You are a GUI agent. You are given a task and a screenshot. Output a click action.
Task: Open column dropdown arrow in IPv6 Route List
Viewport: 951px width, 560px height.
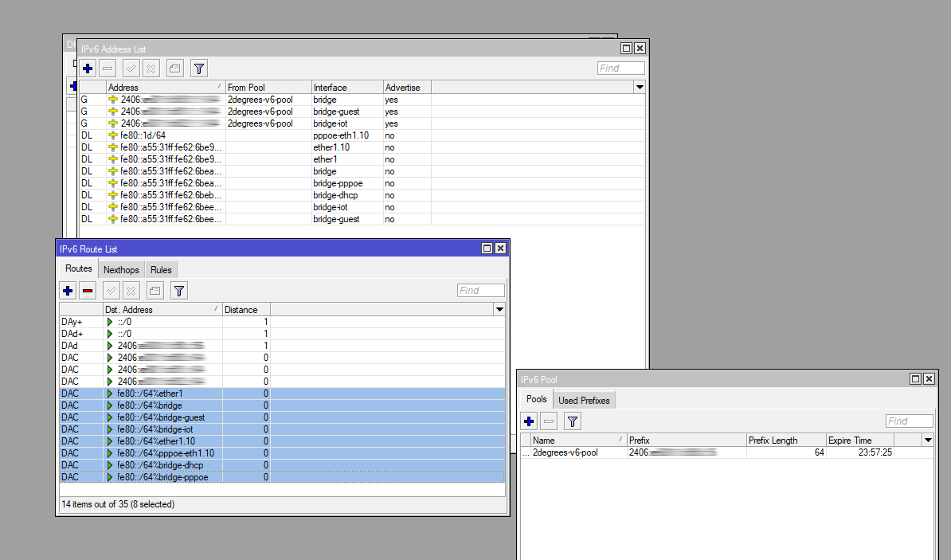coord(499,309)
